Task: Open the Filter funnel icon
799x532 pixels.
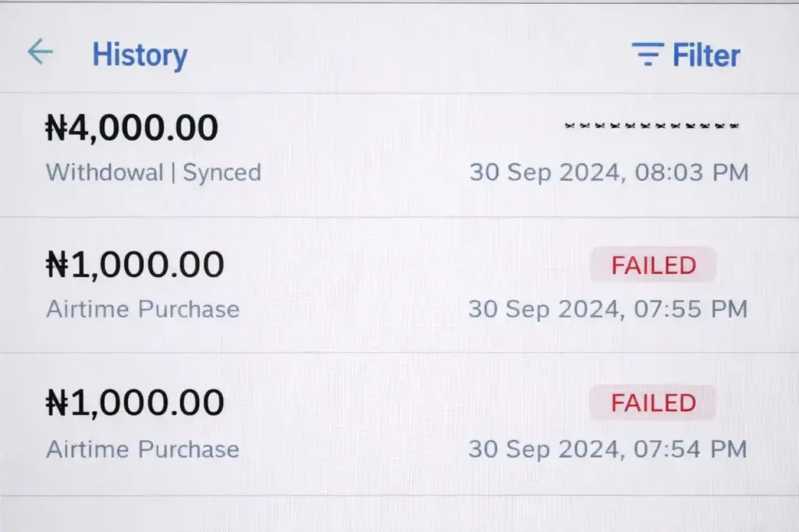Action: [645, 55]
